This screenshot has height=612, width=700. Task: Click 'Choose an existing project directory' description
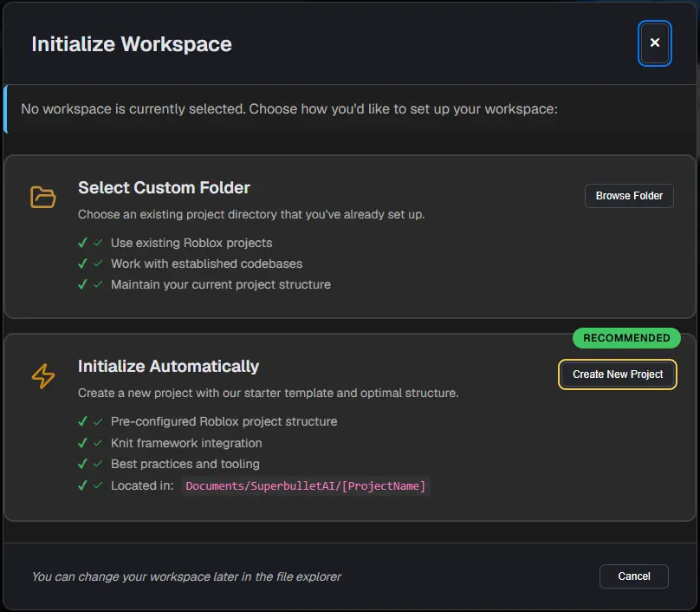pyautogui.click(x=251, y=214)
